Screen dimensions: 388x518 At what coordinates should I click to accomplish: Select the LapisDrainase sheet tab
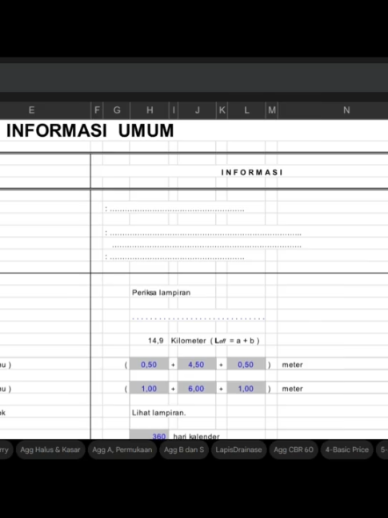239,450
